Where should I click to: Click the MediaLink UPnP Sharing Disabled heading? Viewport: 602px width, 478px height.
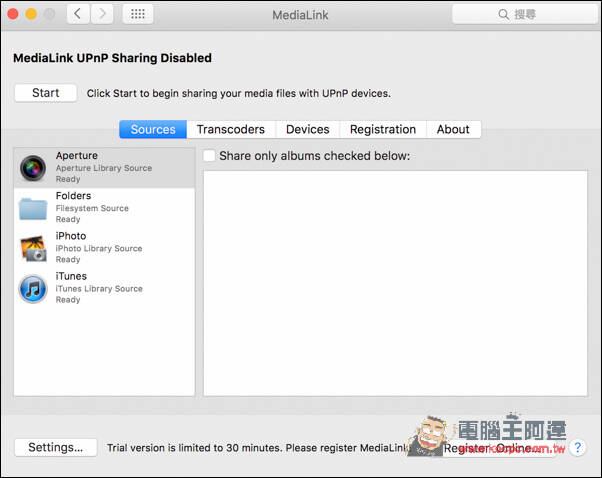coord(112,58)
